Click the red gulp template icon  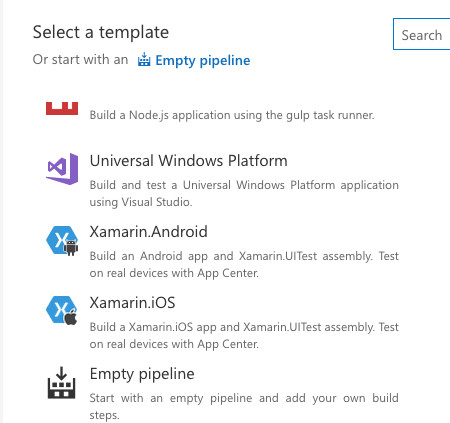click(62, 108)
